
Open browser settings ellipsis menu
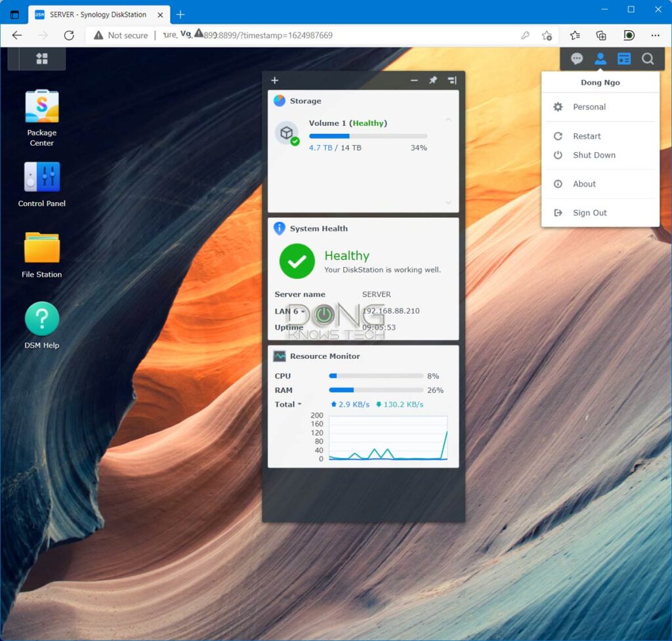(656, 35)
